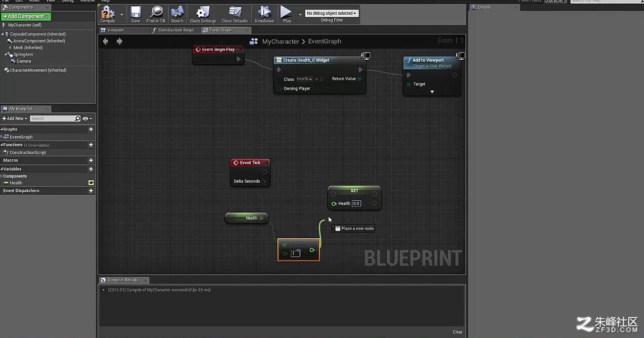Open Class dropdown on Create Widget node
644x338 pixels.
[x=304, y=79]
